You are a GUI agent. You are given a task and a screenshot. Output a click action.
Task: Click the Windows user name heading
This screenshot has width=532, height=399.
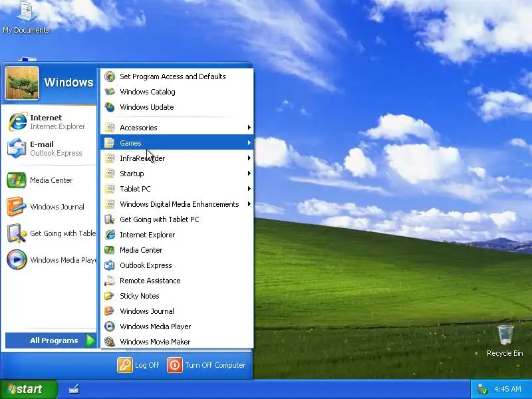[x=68, y=82]
